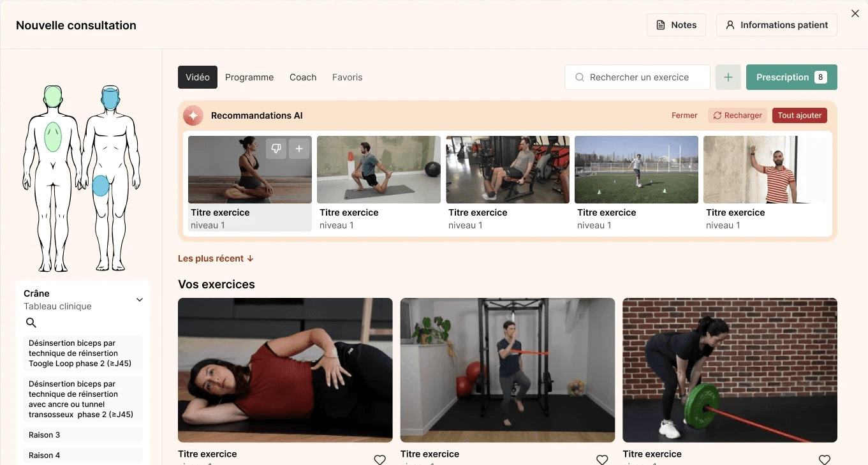
Task: Switch to the Programme tab
Action: (249, 77)
